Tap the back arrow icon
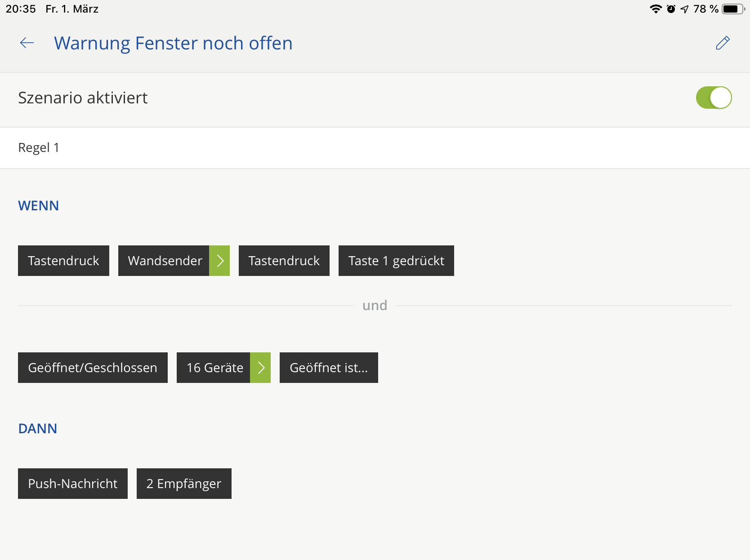This screenshot has height=560, width=750. tap(27, 43)
